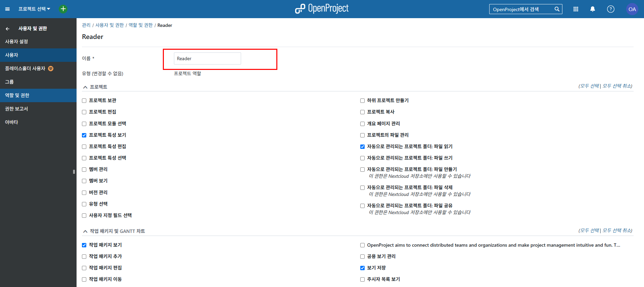The image size is (644, 287).
Task: Check the 작업 패키지 편집 checkbox
Action: coord(84,268)
